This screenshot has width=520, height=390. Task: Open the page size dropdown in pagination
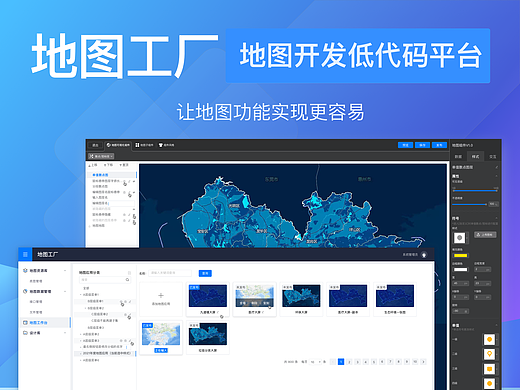pos(316,362)
